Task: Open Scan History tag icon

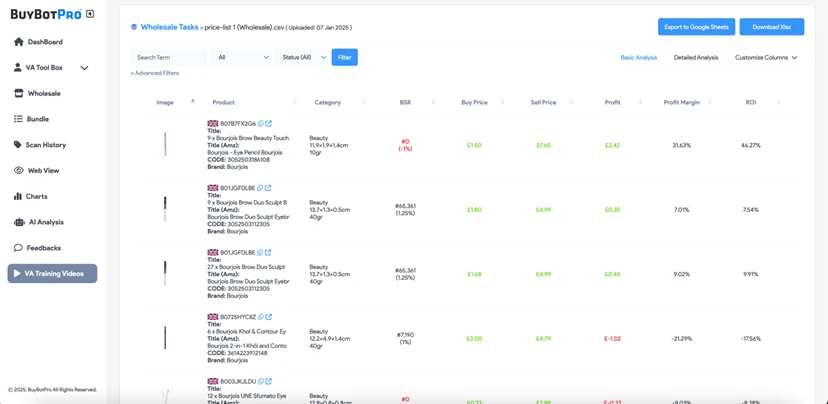Action: click(x=17, y=145)
